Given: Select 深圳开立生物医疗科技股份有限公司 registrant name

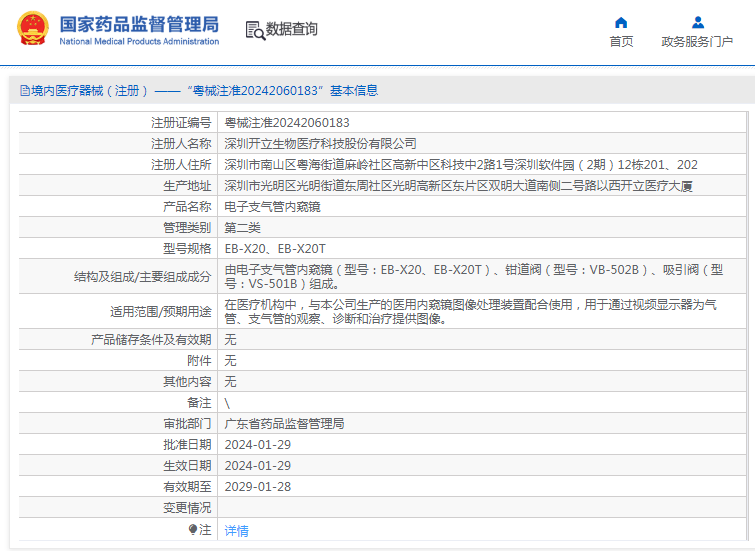Looking at the screenshot, I should click(x=320, y=144).
